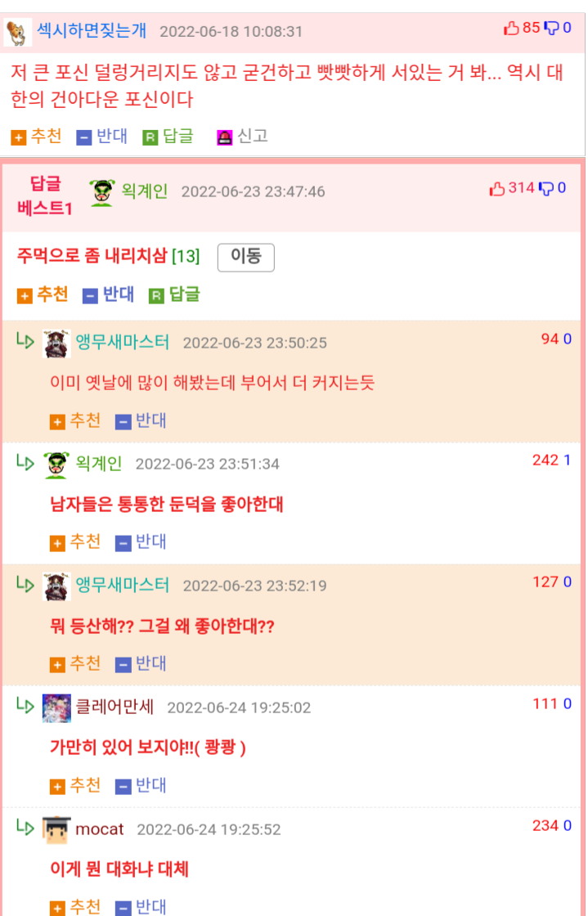This screenshot has height=916, width=588.
Task: Click the 이동 button
Action: pyautogui.click(x=246, y=257)
